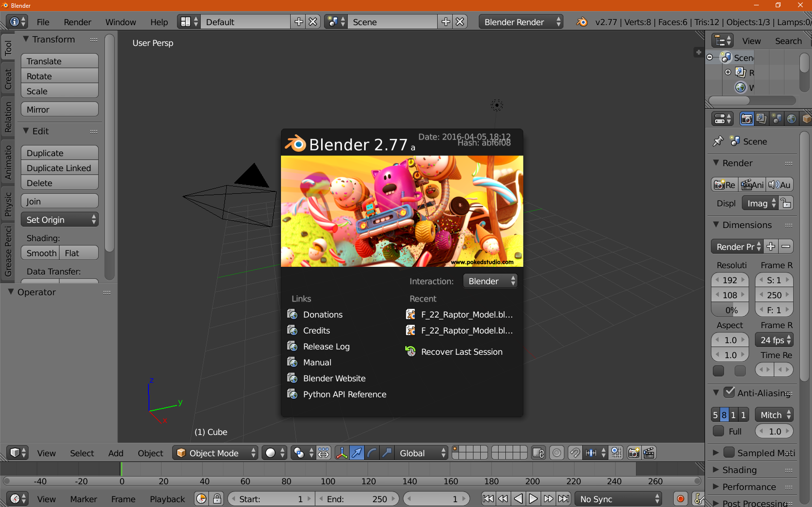Click the OpenGL render animation clapper icon
The height and width of the screenshot is (507, 812).
pos(649,453)
